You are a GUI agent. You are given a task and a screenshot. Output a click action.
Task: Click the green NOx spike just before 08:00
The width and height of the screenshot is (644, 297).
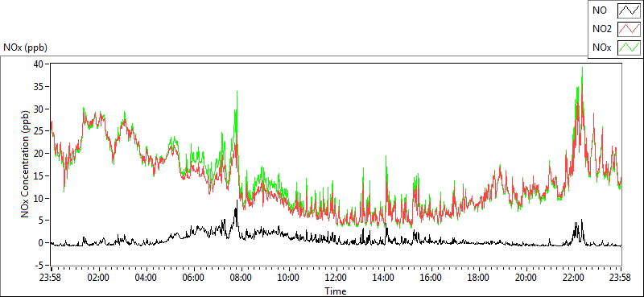point(237,92)
